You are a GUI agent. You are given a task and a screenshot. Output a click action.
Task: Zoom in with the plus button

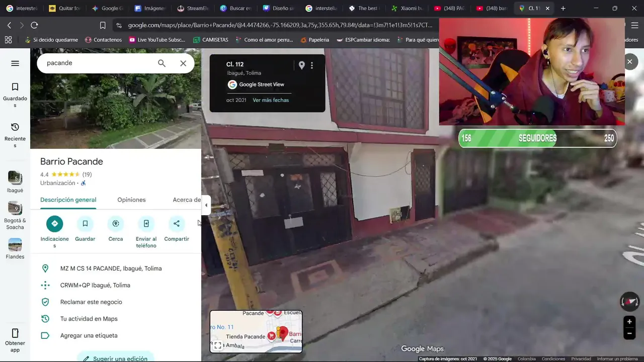[629, 322]
